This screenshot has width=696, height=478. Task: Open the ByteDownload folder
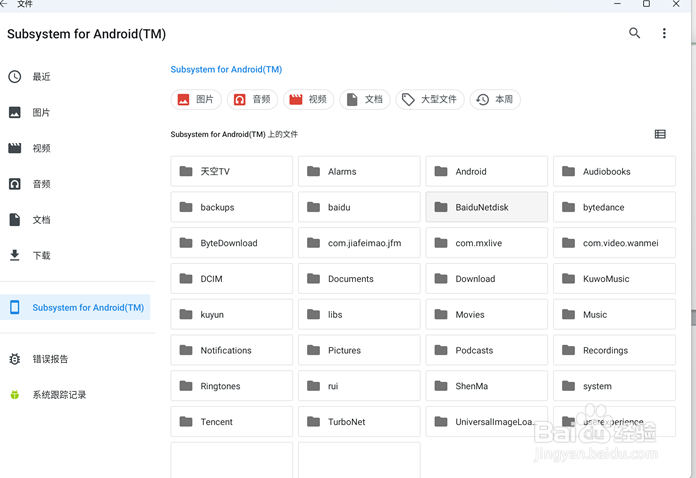tap(232, 243)
